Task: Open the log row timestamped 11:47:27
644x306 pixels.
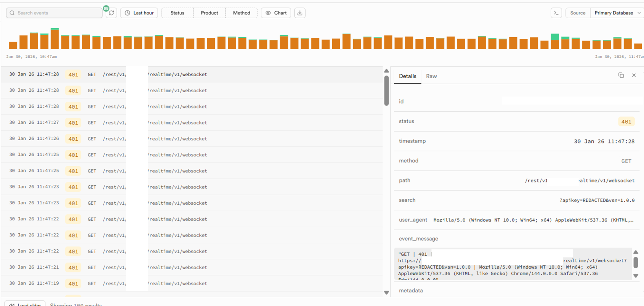Action: point(192,123)
